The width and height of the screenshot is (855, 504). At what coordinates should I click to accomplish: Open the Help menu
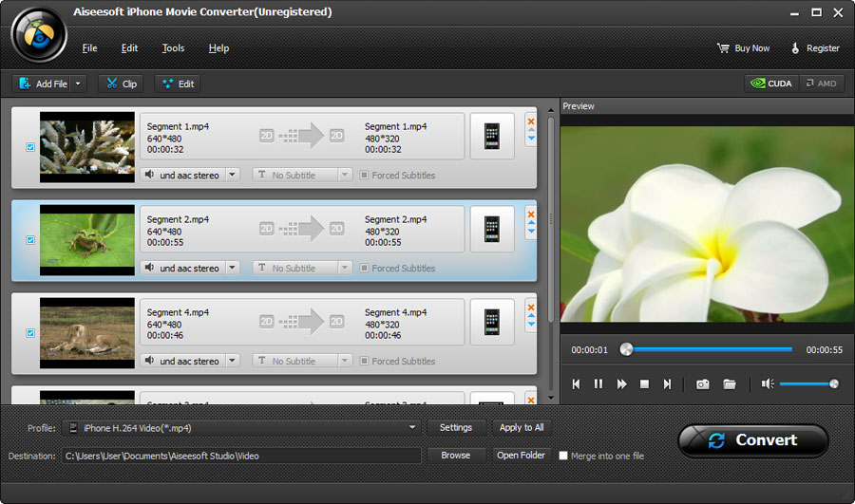pyautogui.click(x=218, y=48)
